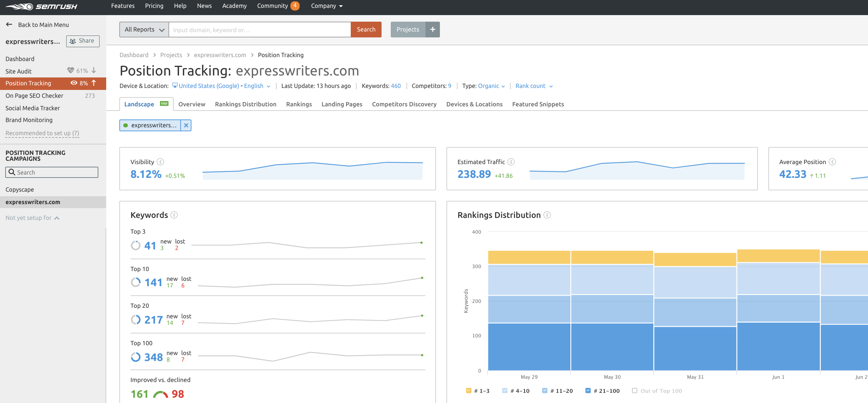868x403 pixels.
Task: Click the Position Tracking up arrow icon
Action: 94,83
